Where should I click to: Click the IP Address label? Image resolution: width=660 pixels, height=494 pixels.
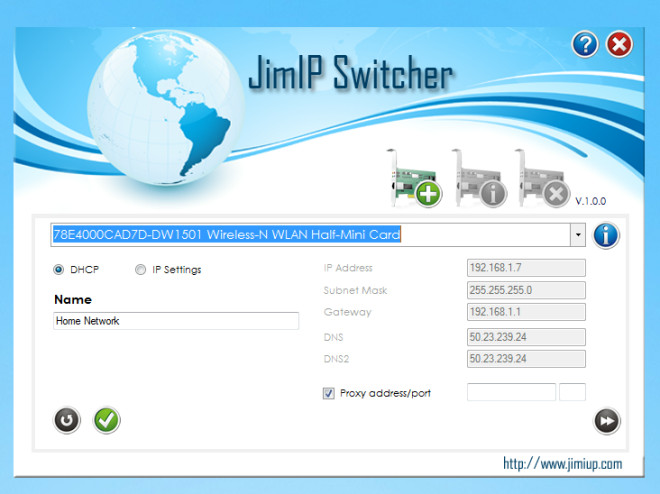pyautogui.click(x=348, y=268)
